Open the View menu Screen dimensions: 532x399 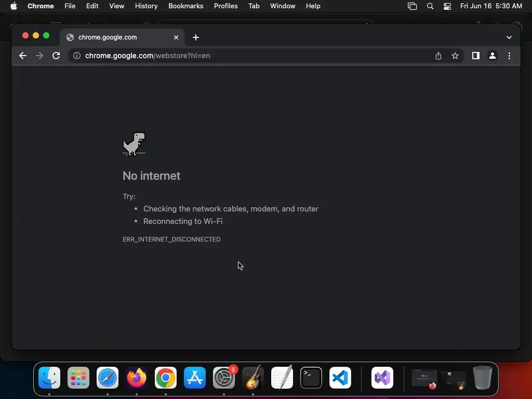(117, 6)
